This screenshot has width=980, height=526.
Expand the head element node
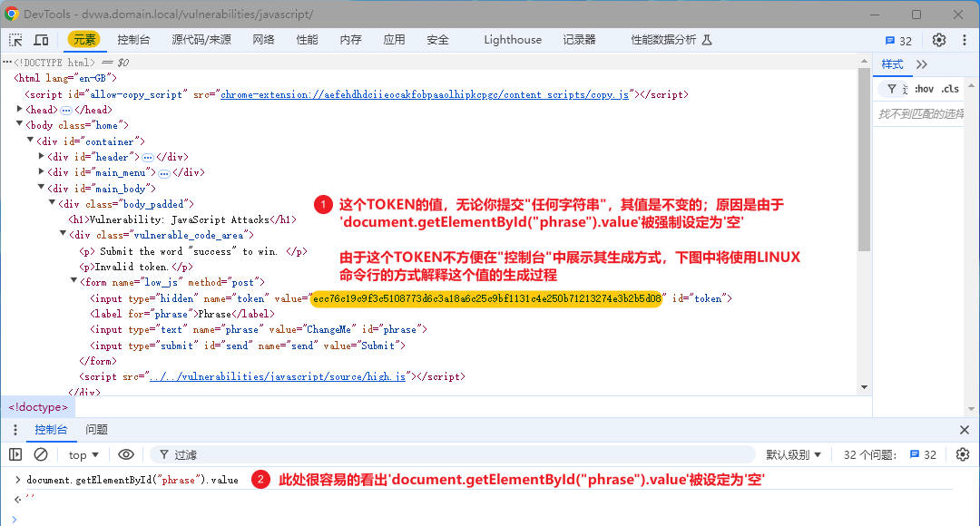[x=20, y=110]
